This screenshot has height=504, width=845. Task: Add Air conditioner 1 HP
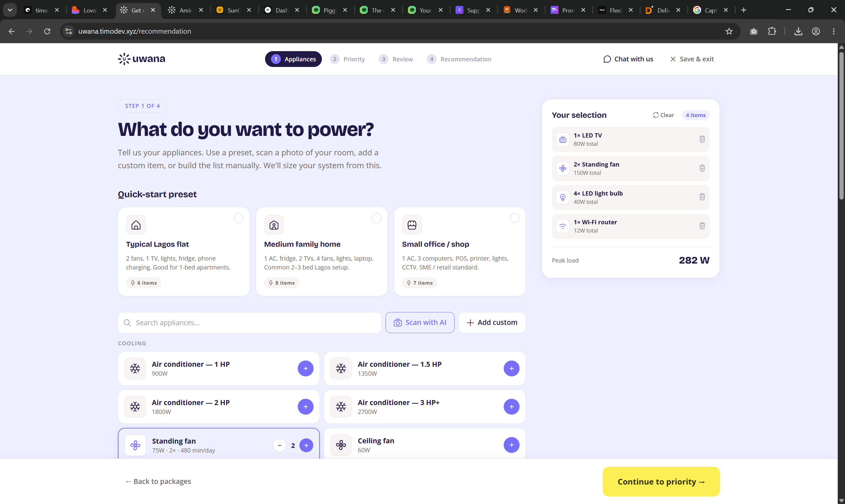(x=305, y=368)
